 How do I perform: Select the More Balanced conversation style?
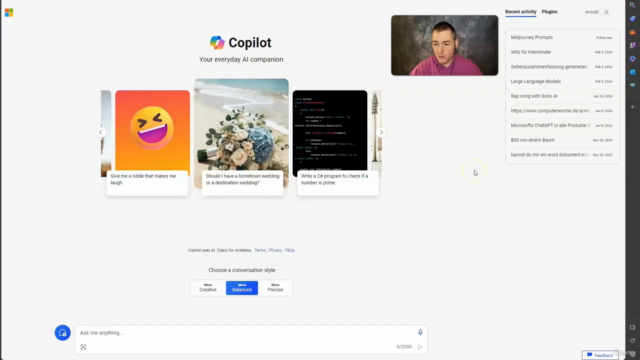242,288
